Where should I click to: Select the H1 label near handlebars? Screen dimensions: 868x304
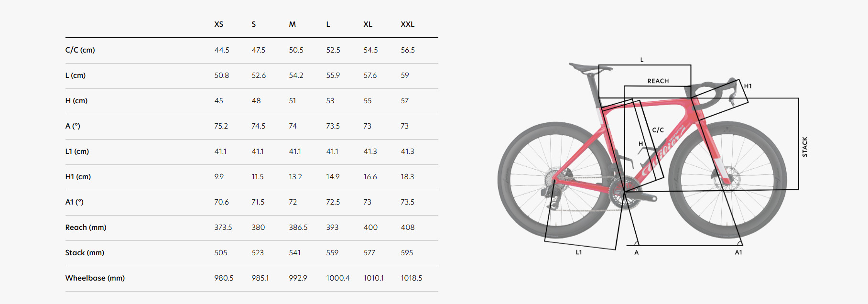[748, 86]
